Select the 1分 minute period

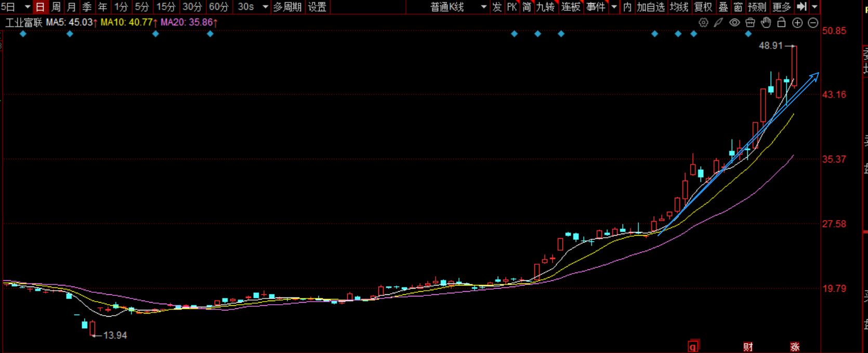(x=121, y=7)
